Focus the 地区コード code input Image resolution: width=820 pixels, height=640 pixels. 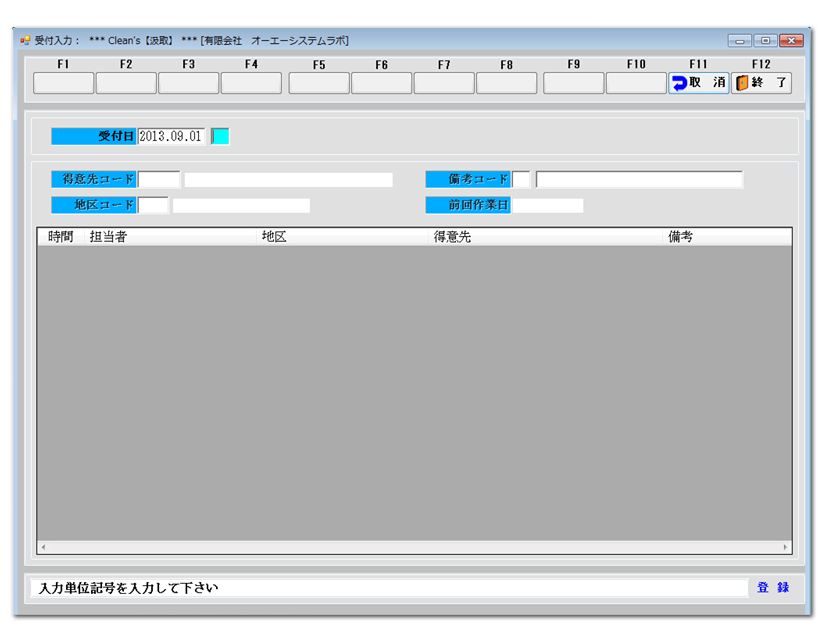(153, 205)
